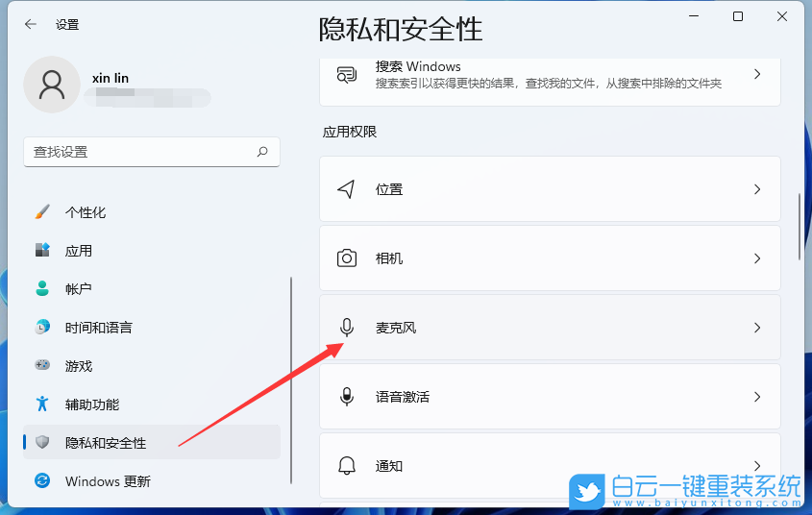Click the Time and language globe icon

point(42,327)
